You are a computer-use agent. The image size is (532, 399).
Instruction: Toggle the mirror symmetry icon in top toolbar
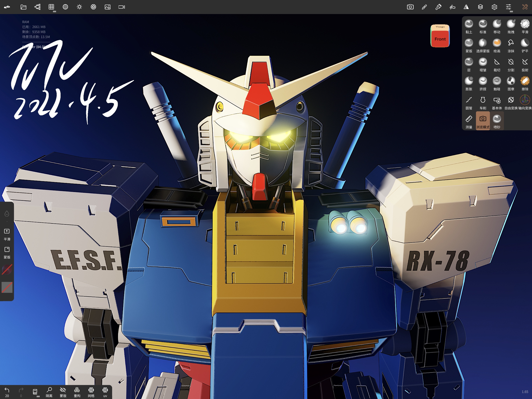tap(466, 7)
